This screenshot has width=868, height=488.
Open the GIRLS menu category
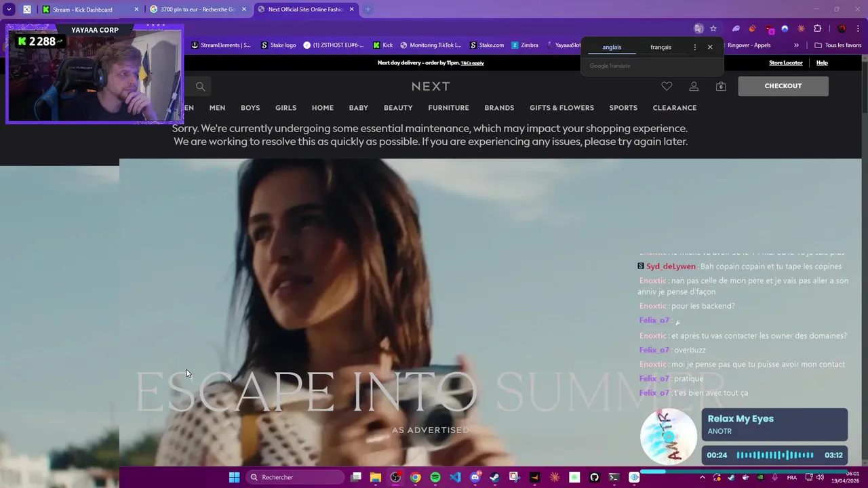click(x=285, y=108)
